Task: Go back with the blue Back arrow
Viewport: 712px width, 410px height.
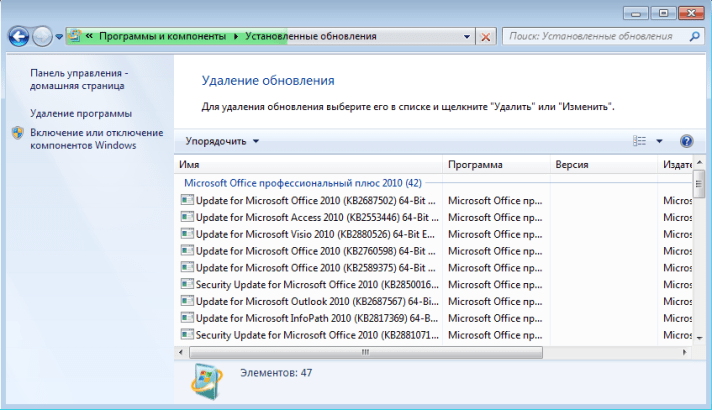Action: 19,36
